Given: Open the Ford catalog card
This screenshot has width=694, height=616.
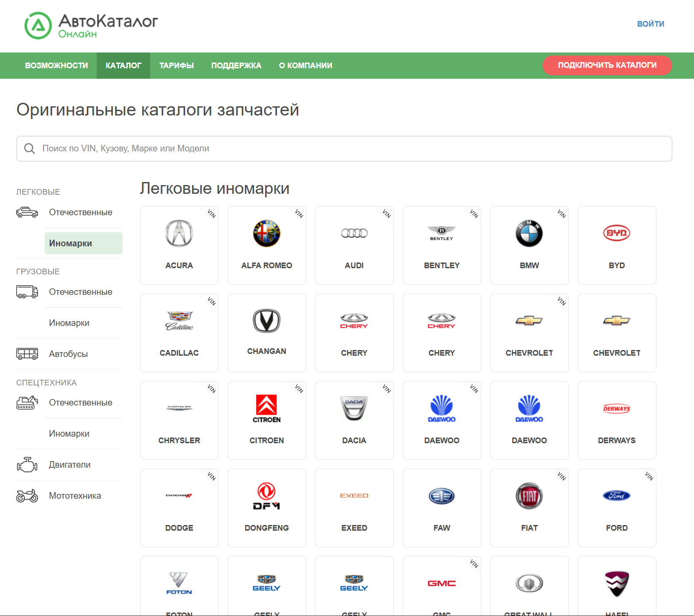Looking at the screenshot, I should [x=617, y=508].
